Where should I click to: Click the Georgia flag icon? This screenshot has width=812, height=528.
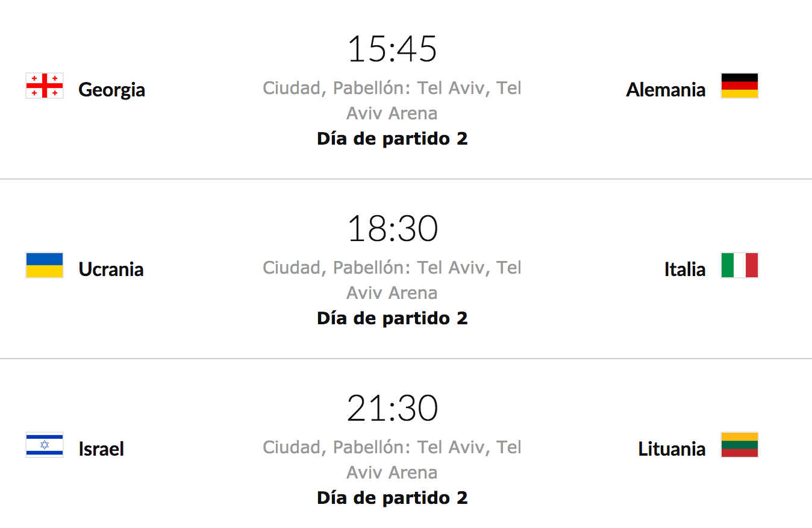coord(45,86)
